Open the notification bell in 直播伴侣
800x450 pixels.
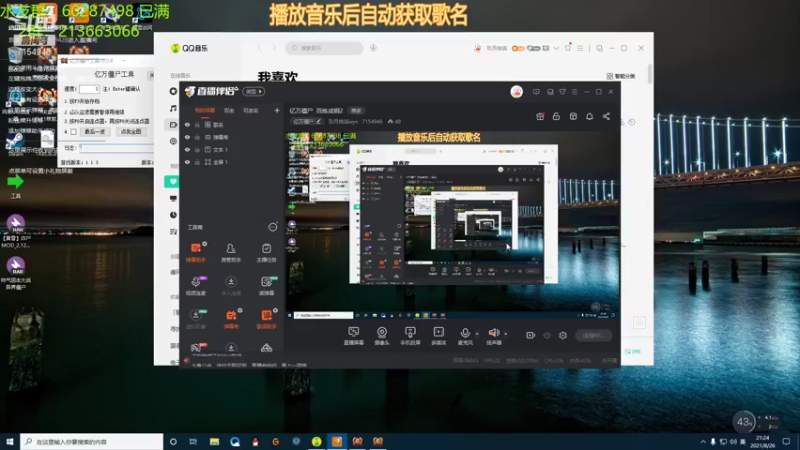point(589,116)
